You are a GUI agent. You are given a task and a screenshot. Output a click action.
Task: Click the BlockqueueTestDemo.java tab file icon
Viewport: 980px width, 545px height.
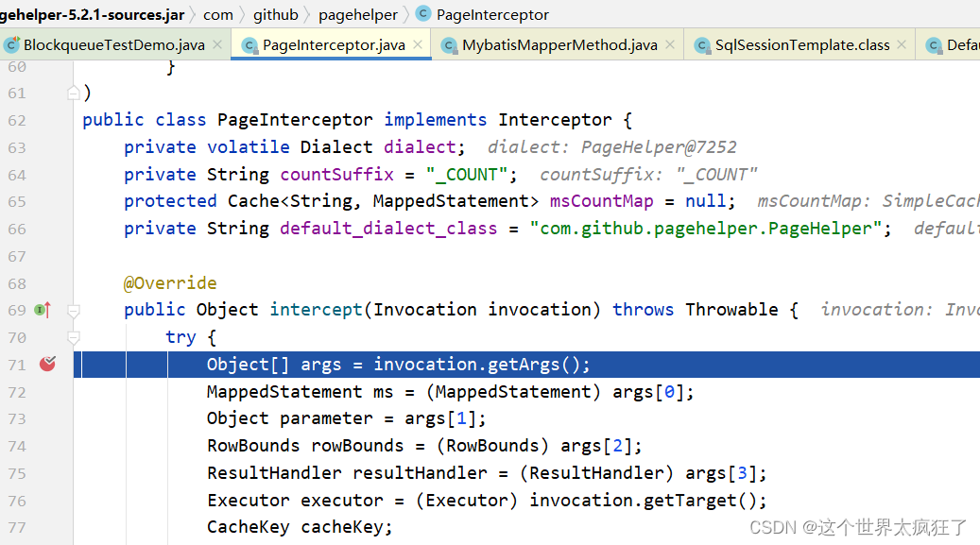click(11, 45)
